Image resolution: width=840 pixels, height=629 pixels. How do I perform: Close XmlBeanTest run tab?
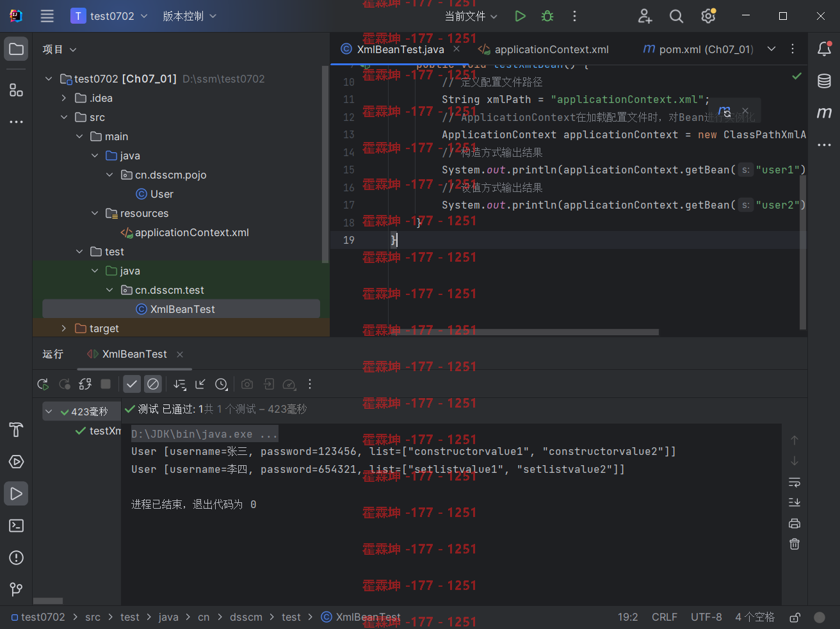[180, 354]
